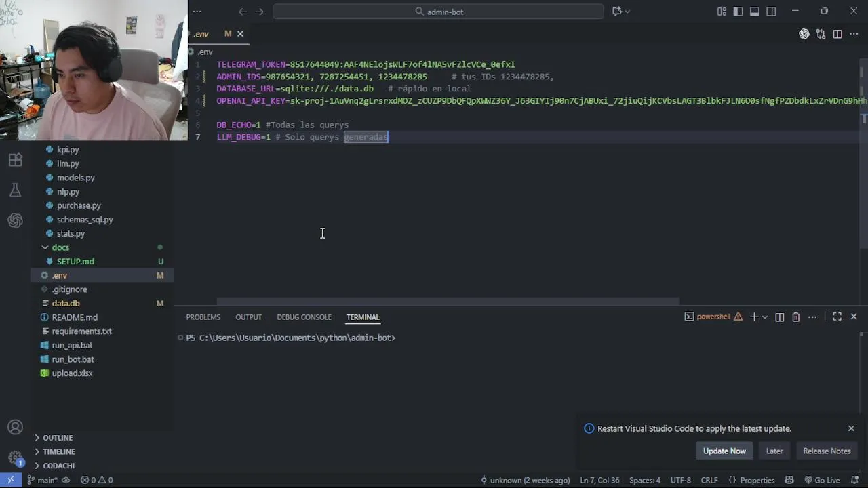Open the Manage gear icon
868x488 pixels.
[x=15, y=457]
